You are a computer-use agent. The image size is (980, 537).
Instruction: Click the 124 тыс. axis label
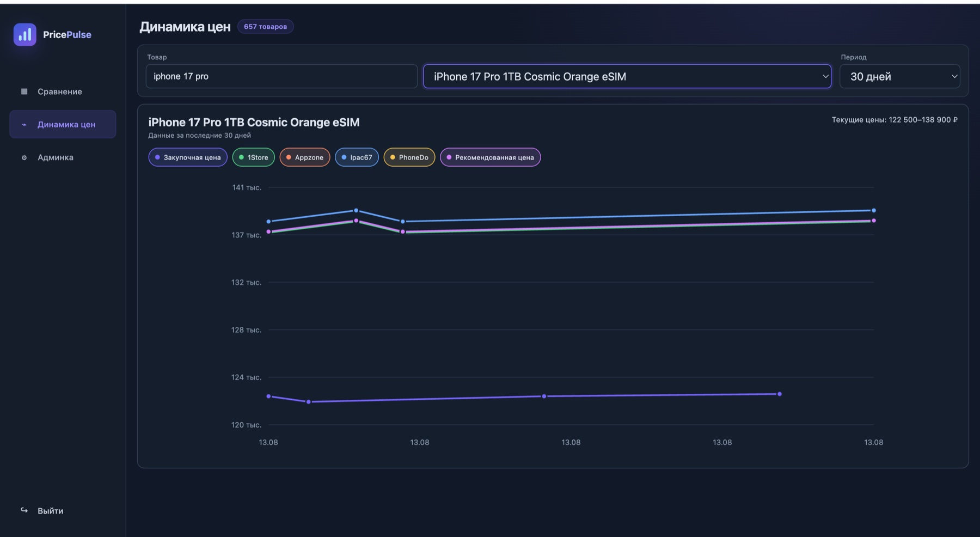point(246,377)
